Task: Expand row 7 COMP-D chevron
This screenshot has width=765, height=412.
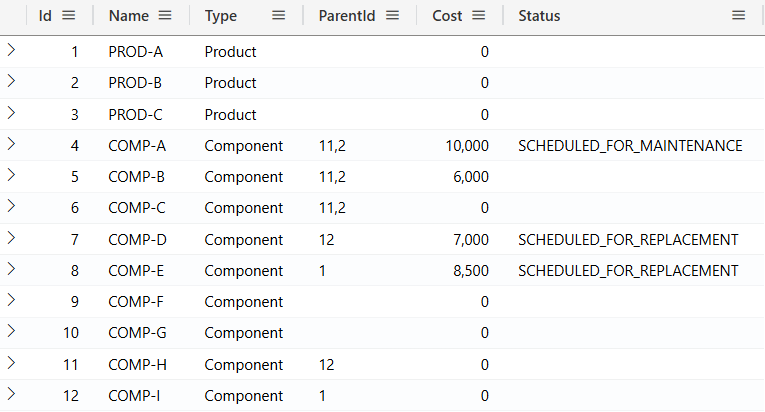Action: coord(12,238)
